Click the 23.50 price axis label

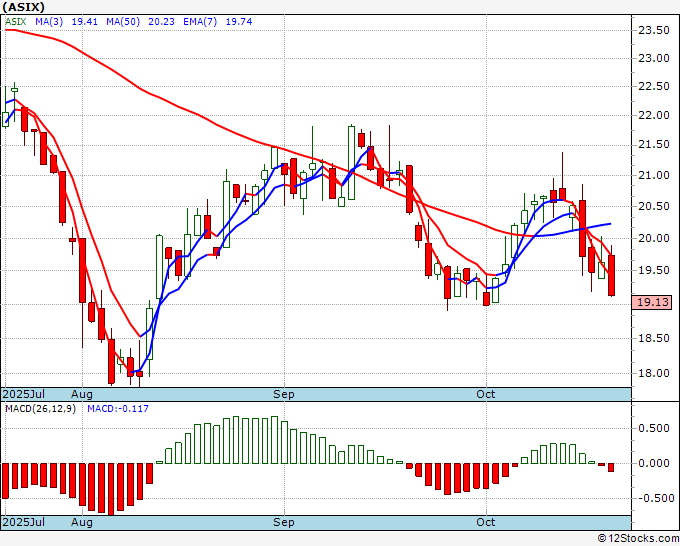654,30
